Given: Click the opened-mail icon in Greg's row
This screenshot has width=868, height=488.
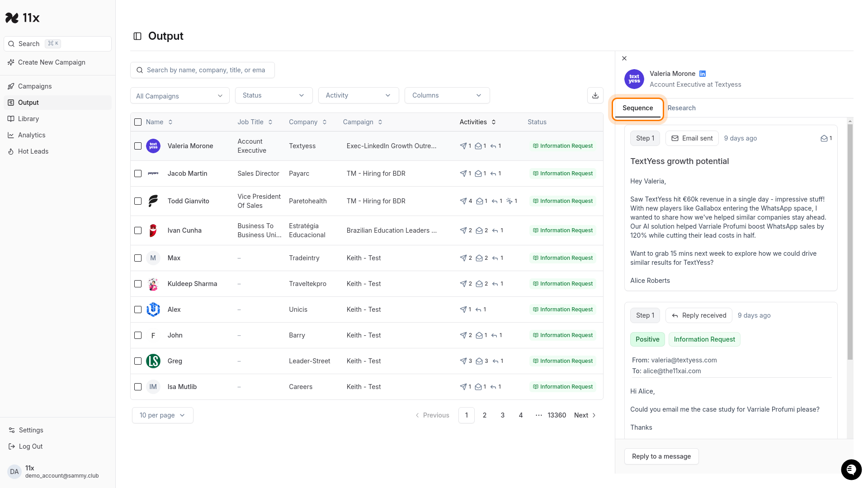Looking at the screenshot, I should [479, 361].
